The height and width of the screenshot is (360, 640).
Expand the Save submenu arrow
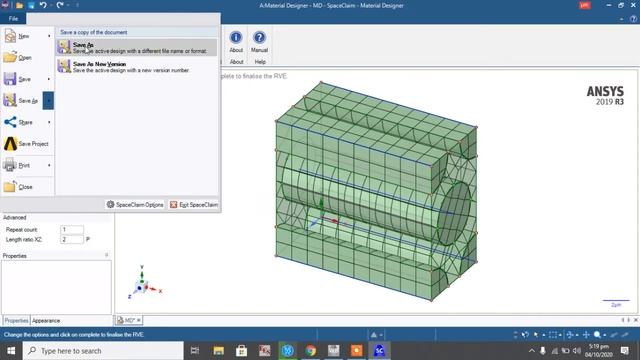49,79
